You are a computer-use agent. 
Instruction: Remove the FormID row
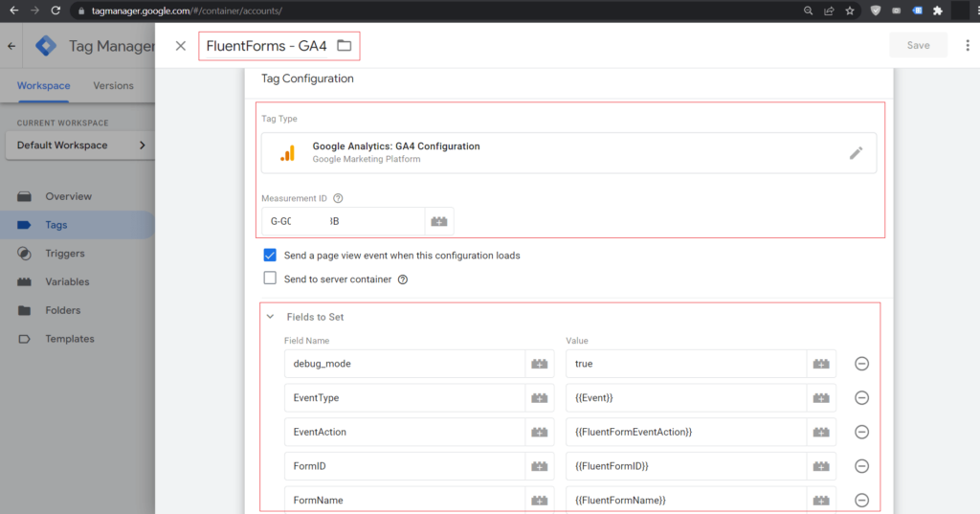click(862, 466)
